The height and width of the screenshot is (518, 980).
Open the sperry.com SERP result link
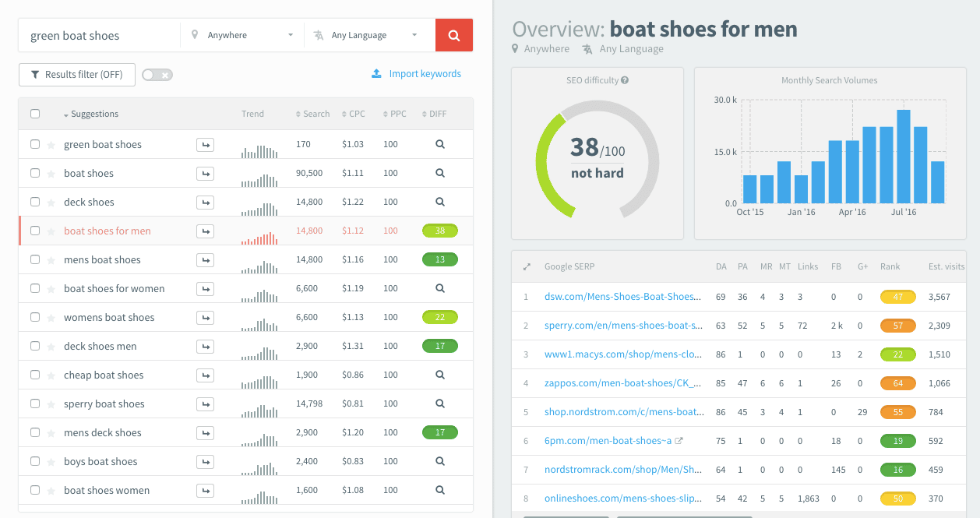pos(624,326)
